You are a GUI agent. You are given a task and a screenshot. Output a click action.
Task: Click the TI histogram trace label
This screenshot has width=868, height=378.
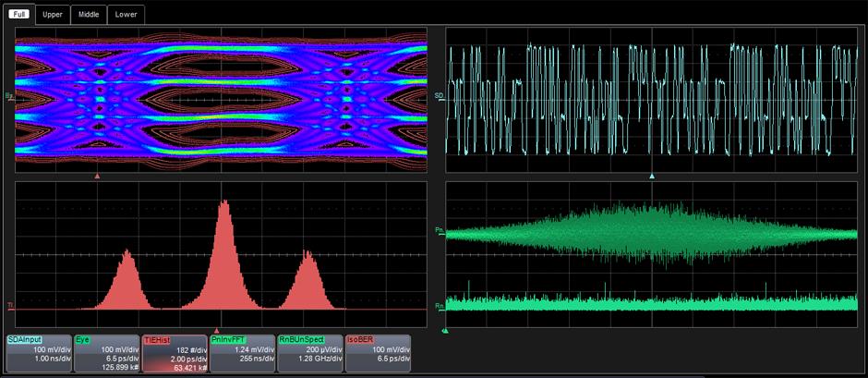coord(9,306)
